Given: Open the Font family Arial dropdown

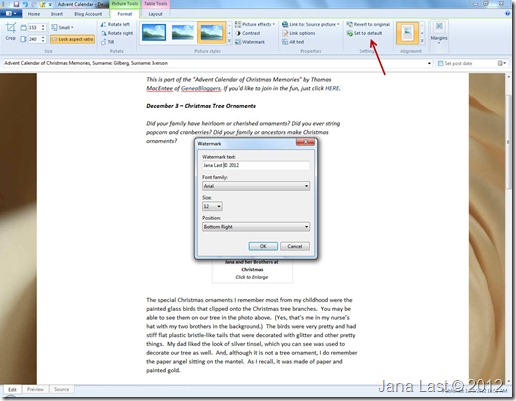Looking at the screenshot, I should 256,186.
